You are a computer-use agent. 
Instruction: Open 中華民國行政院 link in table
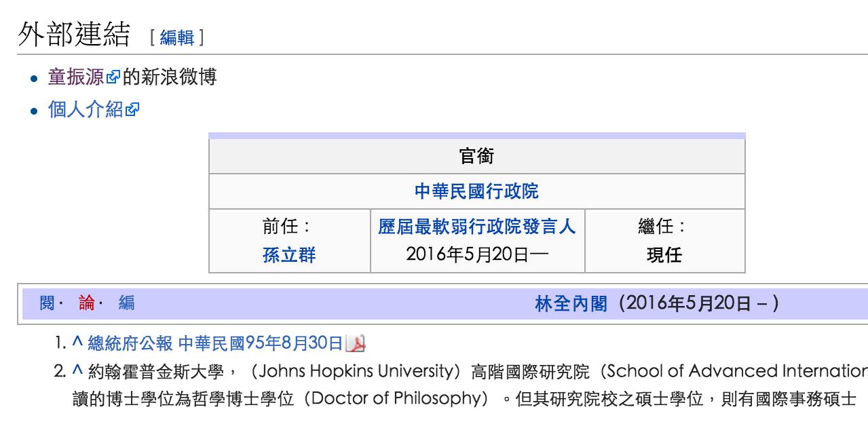tap(476, 191)
